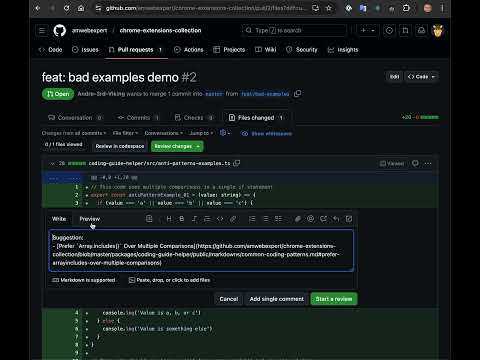Bookmark this page with star icon
Screen dimensions: 480x360
[x=329, y=8]
